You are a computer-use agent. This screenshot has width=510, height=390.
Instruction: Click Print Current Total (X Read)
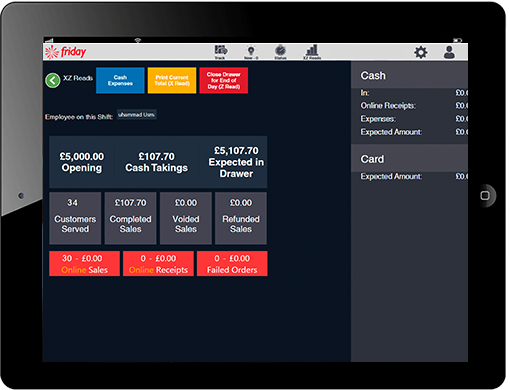tap(172, 80)
